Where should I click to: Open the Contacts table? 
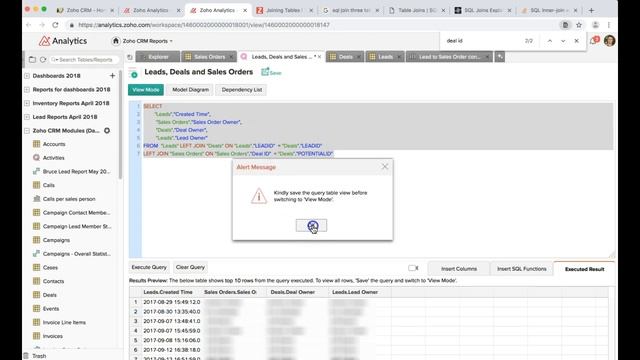tap(53, 281)
